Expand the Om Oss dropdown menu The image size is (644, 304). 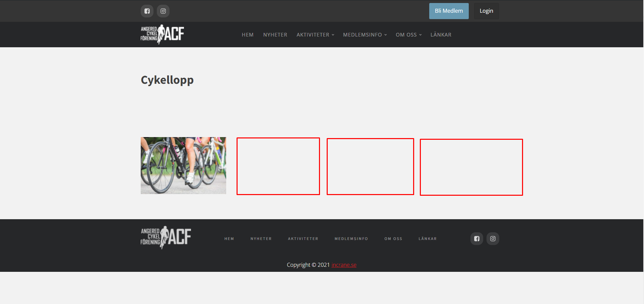click(408, 35)
